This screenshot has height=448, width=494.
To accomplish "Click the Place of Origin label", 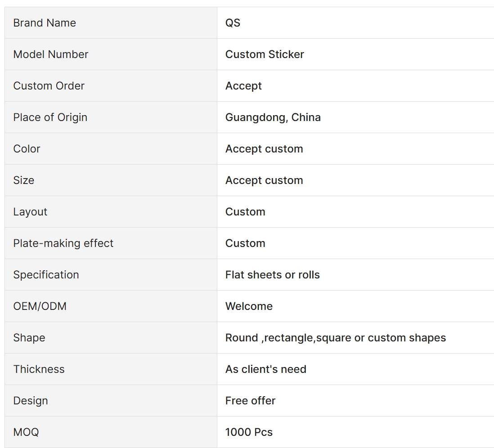I will tap(50, 117).
